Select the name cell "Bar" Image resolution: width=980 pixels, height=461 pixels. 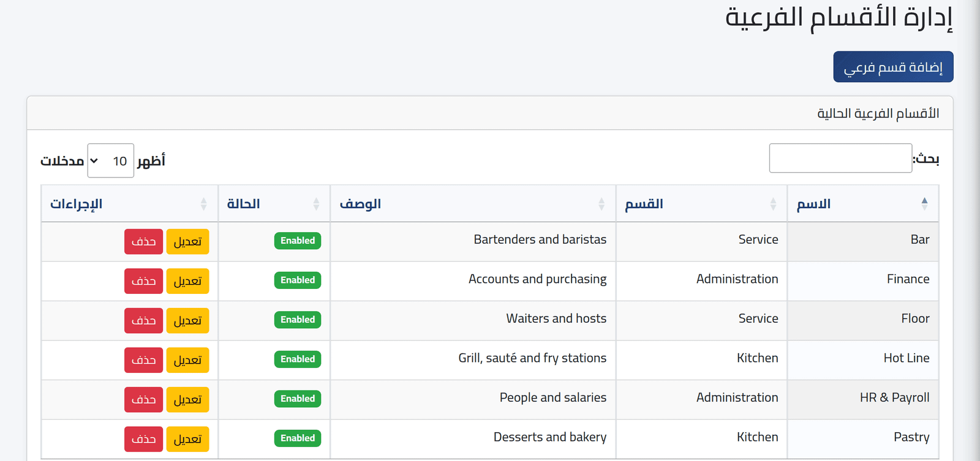(863, 241)
